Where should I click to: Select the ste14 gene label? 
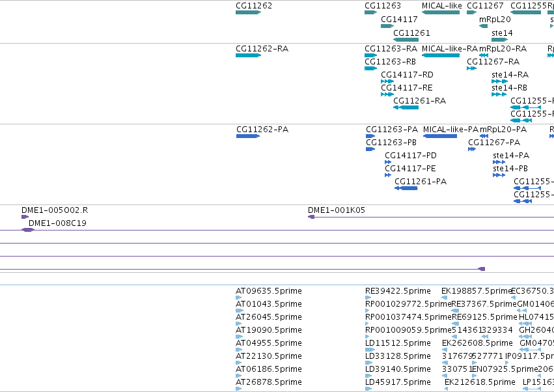point(502,33)
